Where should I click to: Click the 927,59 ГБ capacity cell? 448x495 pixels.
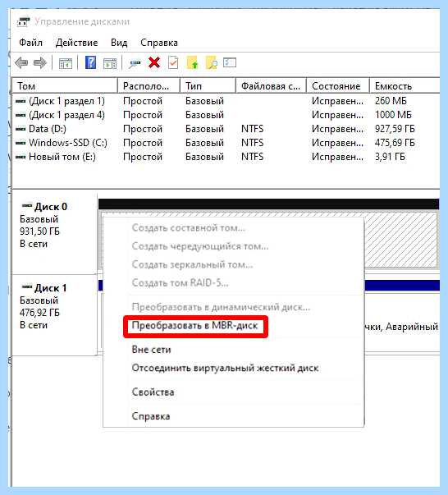click(395, 129)
